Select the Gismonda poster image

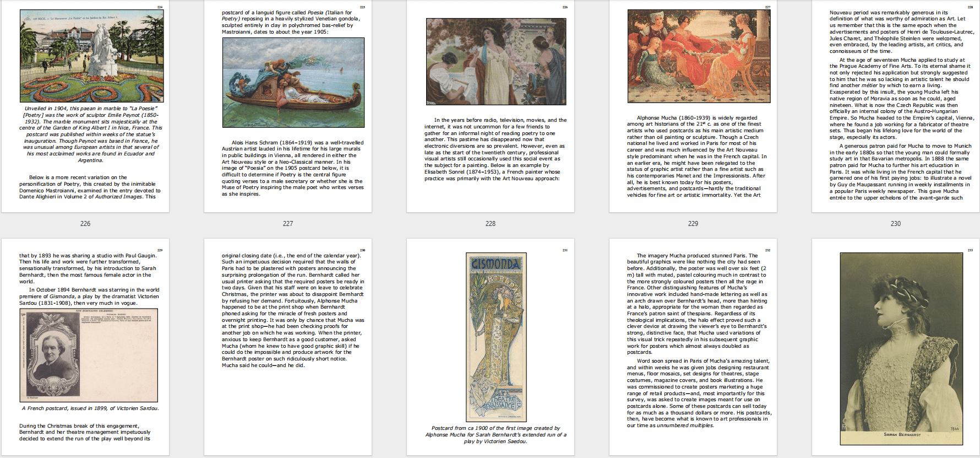tap(496, 337)
